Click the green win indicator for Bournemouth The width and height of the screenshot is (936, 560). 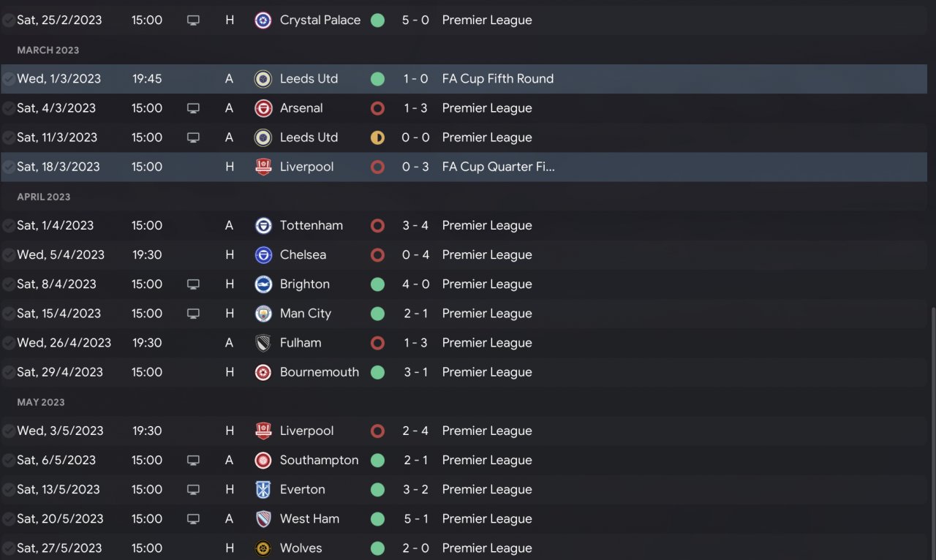[377, 372]
